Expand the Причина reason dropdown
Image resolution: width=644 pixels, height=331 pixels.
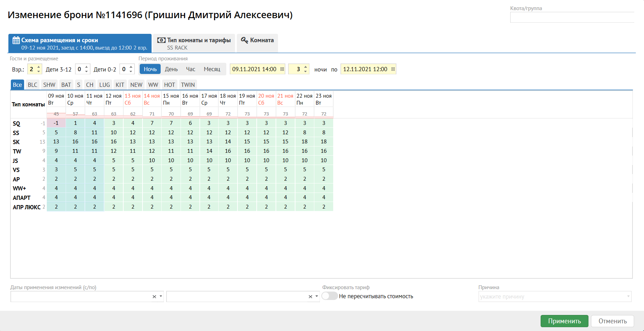click(628, 296)
